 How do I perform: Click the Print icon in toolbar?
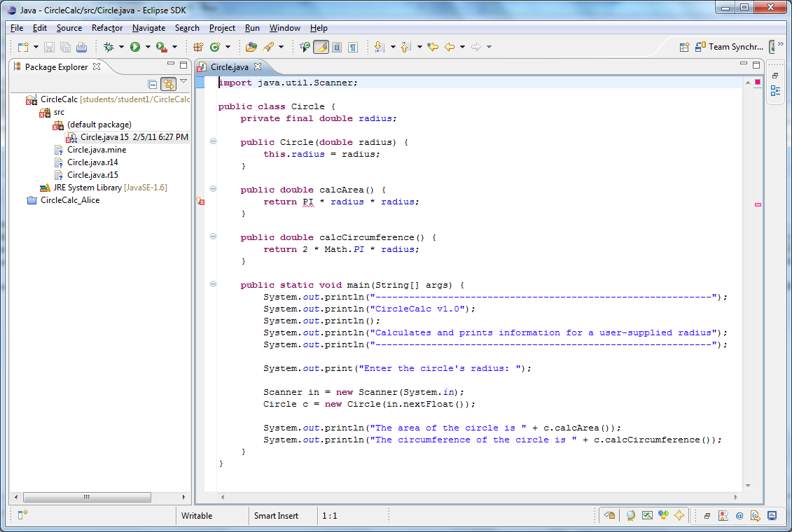coord(81,47)
